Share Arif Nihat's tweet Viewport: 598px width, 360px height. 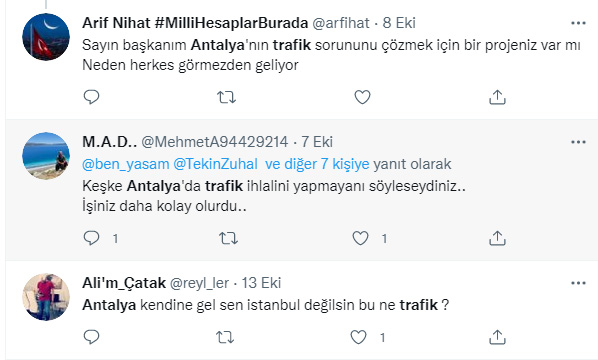tap(497, 97)
